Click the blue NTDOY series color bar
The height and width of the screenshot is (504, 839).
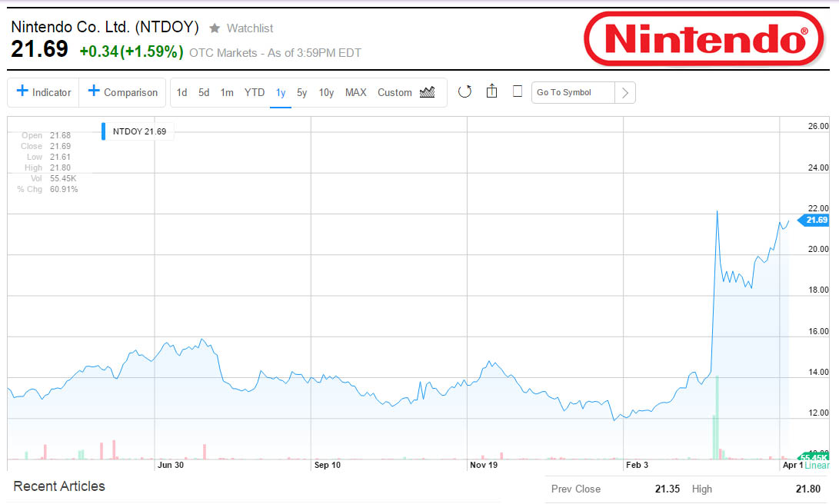(103, 131)
